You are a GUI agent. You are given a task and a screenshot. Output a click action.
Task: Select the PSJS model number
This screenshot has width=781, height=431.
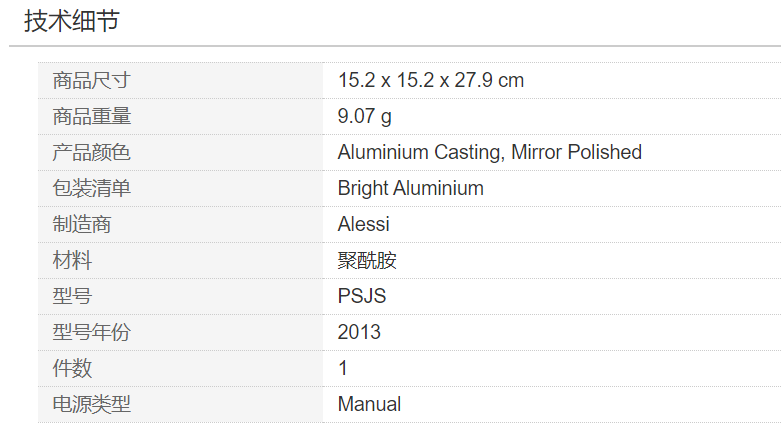tap(361, 297)
